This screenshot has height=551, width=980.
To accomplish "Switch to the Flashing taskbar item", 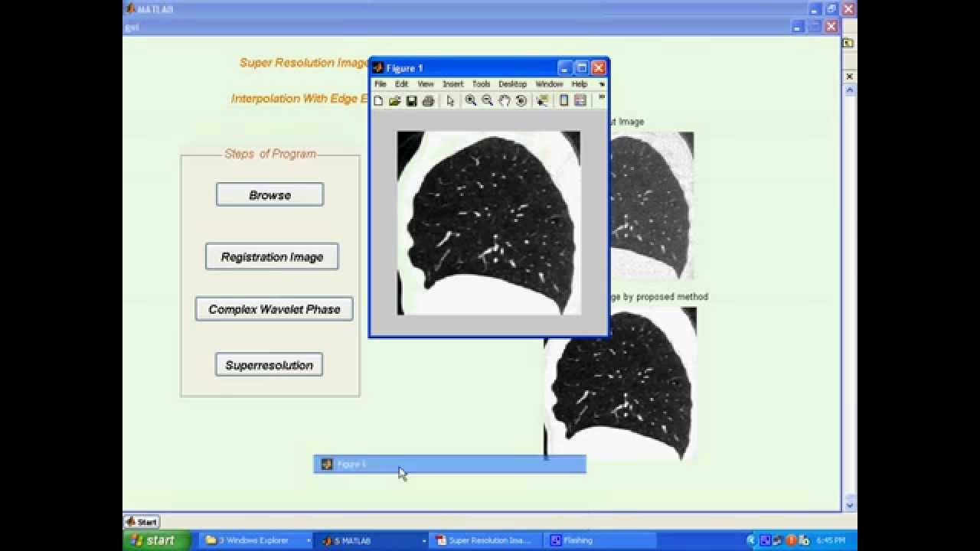I will click(600, 540).
